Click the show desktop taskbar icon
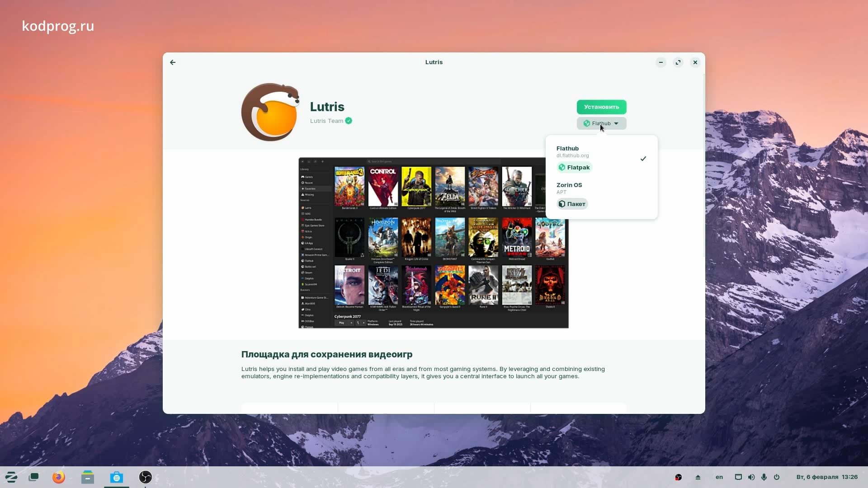The width and height of the screenshot is (868, 488). tap(34, 477)
